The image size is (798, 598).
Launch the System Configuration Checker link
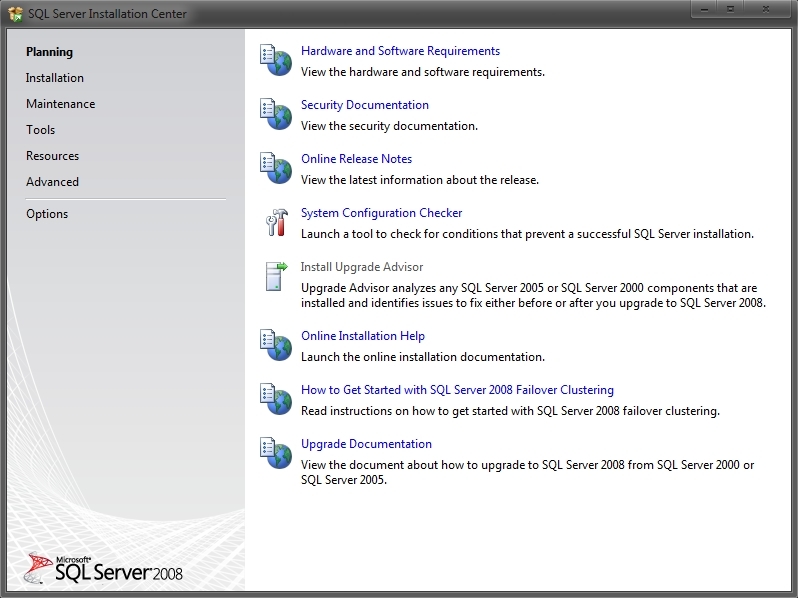coord(382,213)
